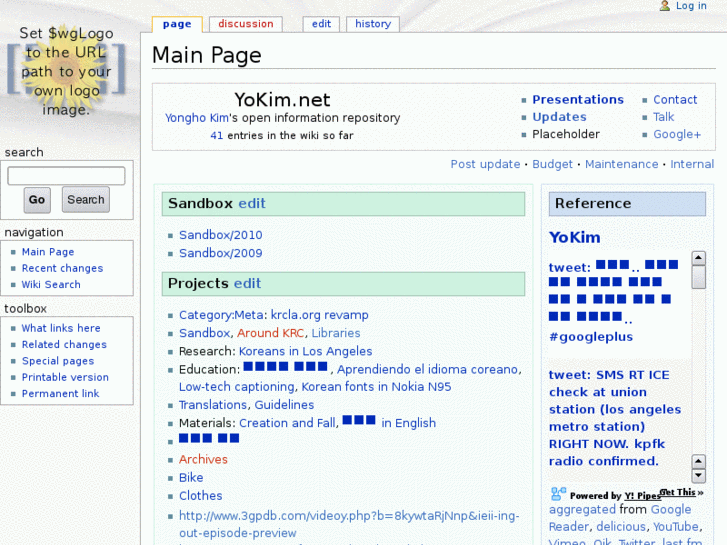Open delicious source link
727x545 pixels.
pos(621,527)
